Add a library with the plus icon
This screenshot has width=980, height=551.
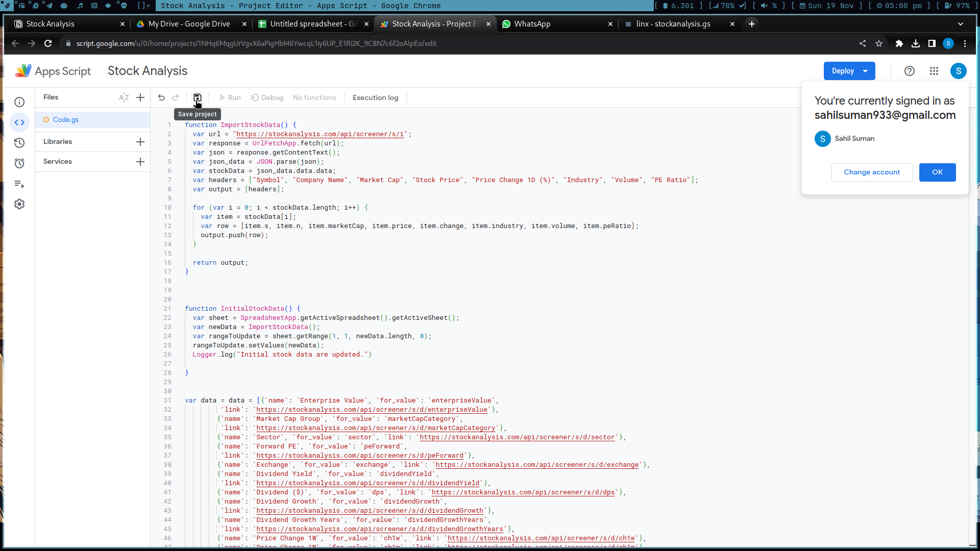pyautogui.click(x=140, y=142)
